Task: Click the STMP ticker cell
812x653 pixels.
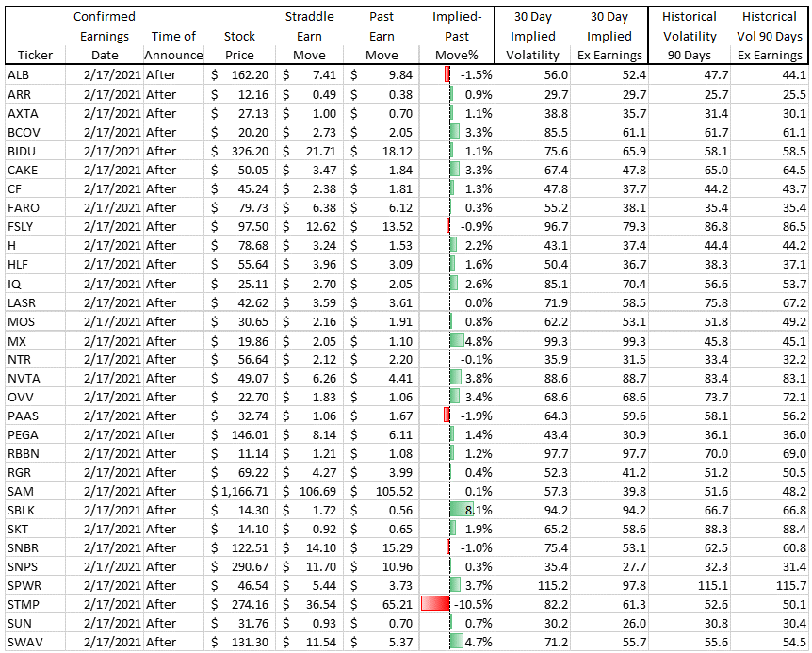Action: point(35,604)
